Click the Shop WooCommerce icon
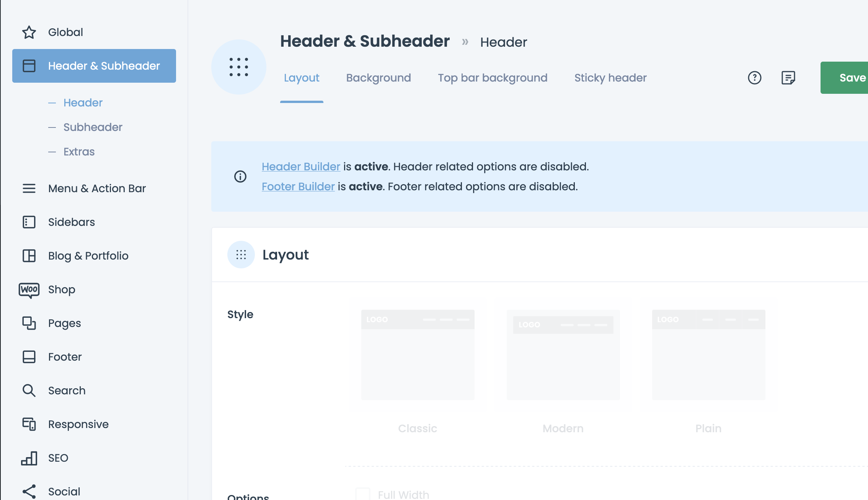The width and height of the screenshot is (868, 500). click(x=29, y=289)
